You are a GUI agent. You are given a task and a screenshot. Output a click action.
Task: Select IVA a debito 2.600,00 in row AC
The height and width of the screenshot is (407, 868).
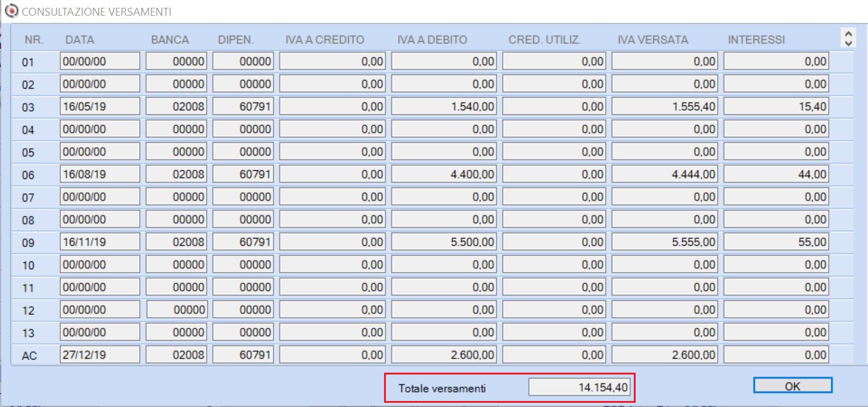click(x=444, y=355)
